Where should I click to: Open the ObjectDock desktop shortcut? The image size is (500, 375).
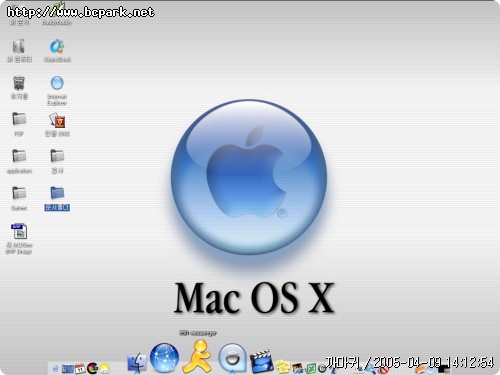coord(57,46)
